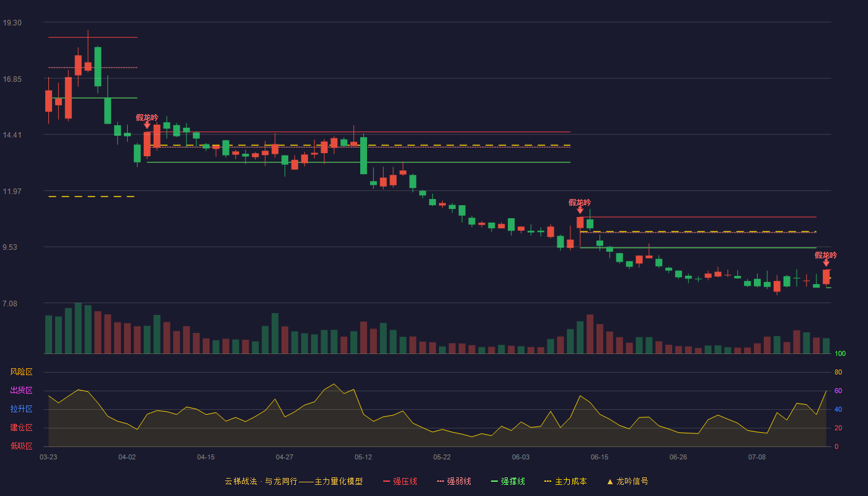Click the chart title 云梯战法 · 与龙同行
868x496 pixels.
coord(260,481)
